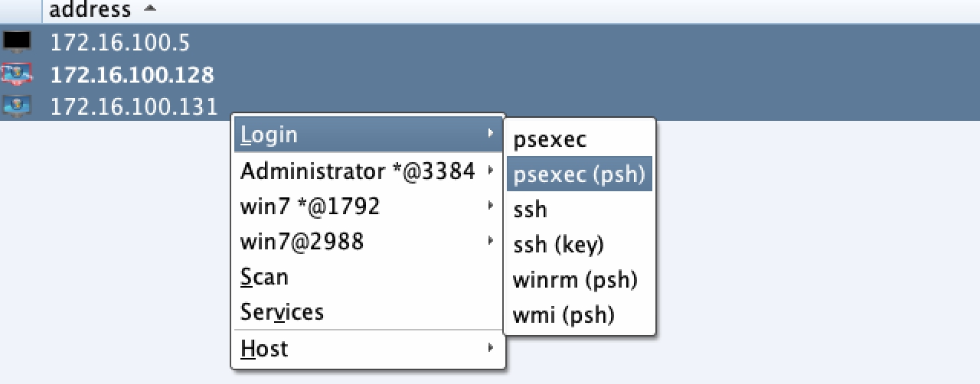This screenshot has height=384, width=980.
Task: Select the 172.16.100.131 address entry
Action: point(134,106)
